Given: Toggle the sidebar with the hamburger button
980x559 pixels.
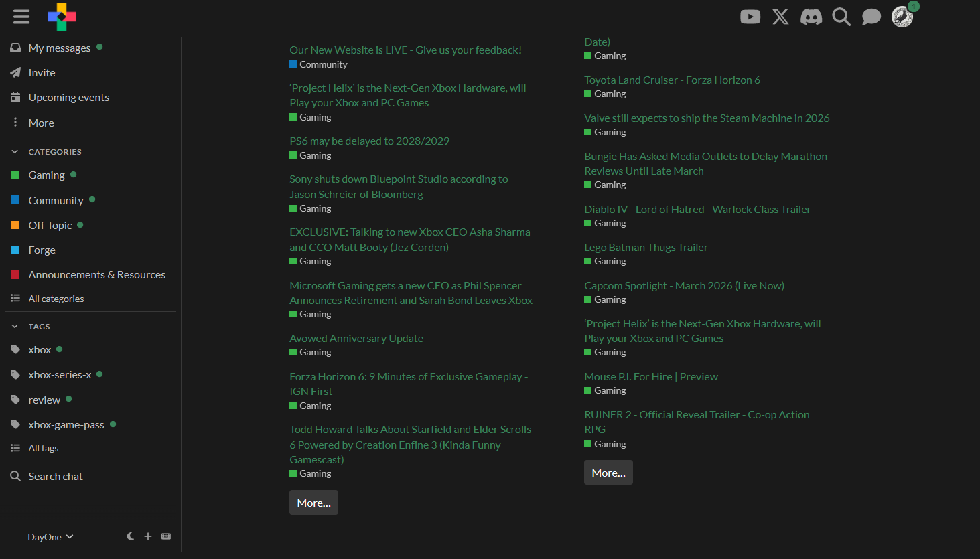Looking at the screenshot, I should [x=21, y=17].
